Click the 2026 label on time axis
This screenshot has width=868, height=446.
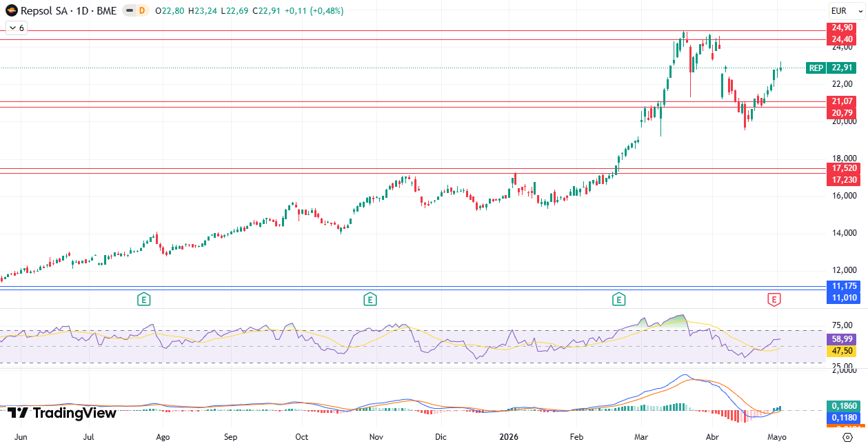(509, 437)
